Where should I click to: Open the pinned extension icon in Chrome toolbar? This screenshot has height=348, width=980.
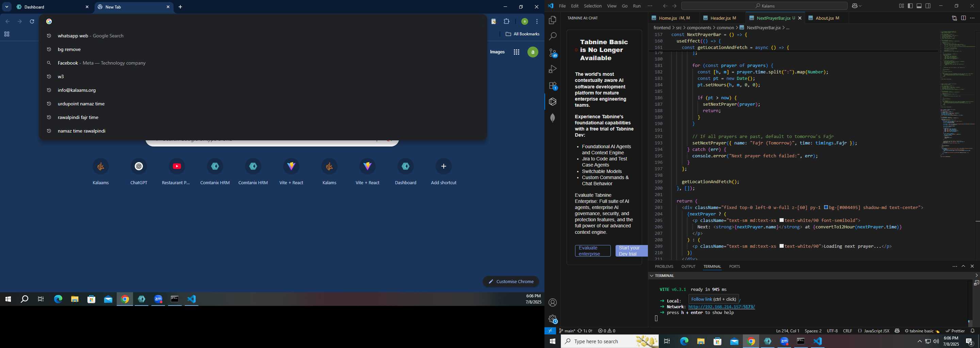pos(493,22)
